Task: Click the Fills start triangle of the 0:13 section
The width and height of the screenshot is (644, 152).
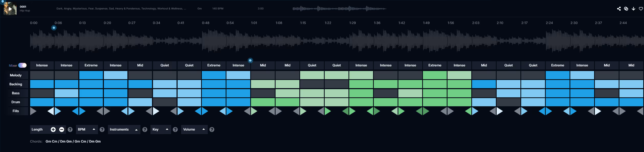Action: pos(82,111)
